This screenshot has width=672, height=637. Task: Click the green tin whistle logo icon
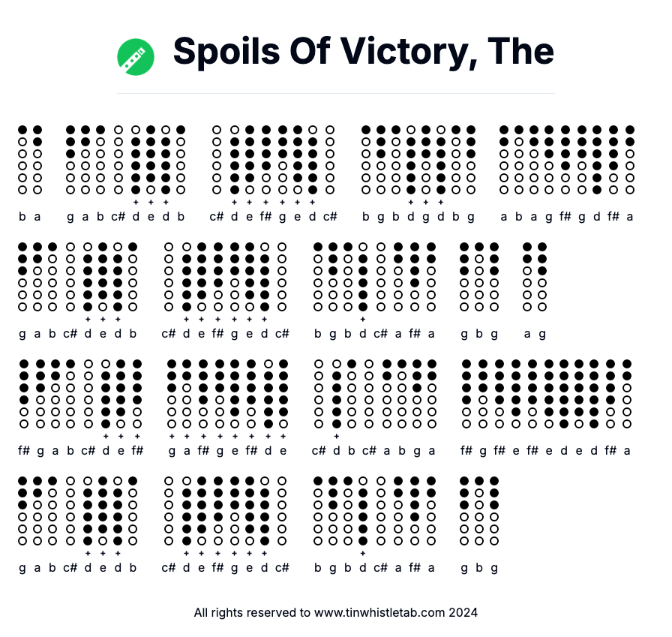click(136, 57)
